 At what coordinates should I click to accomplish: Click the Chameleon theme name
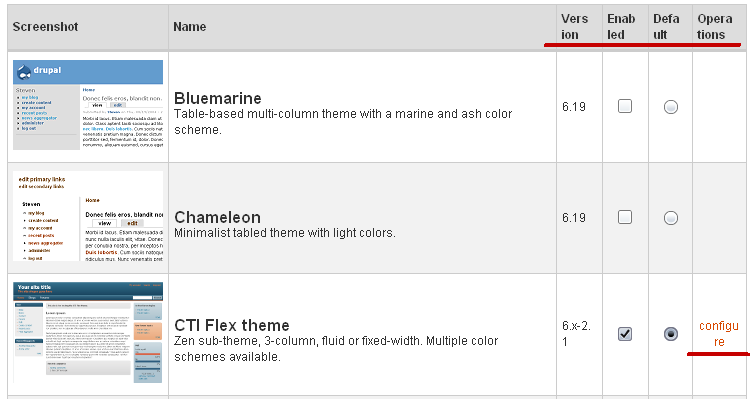pos(217,217)
